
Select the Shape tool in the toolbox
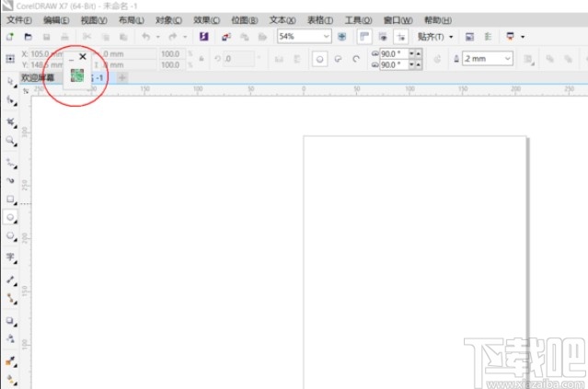(10, 100)
